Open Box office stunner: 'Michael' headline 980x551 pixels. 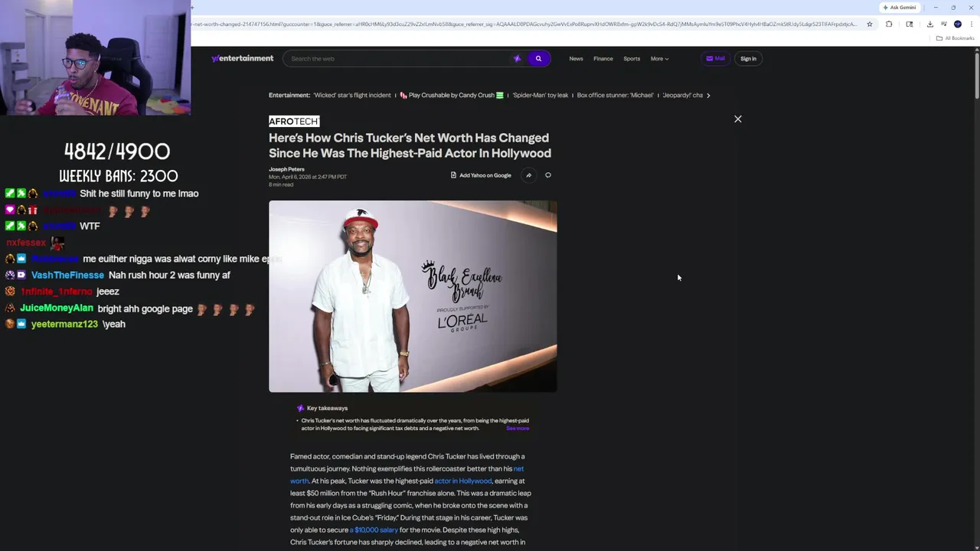pyautogui.click(x=616, y=95)
